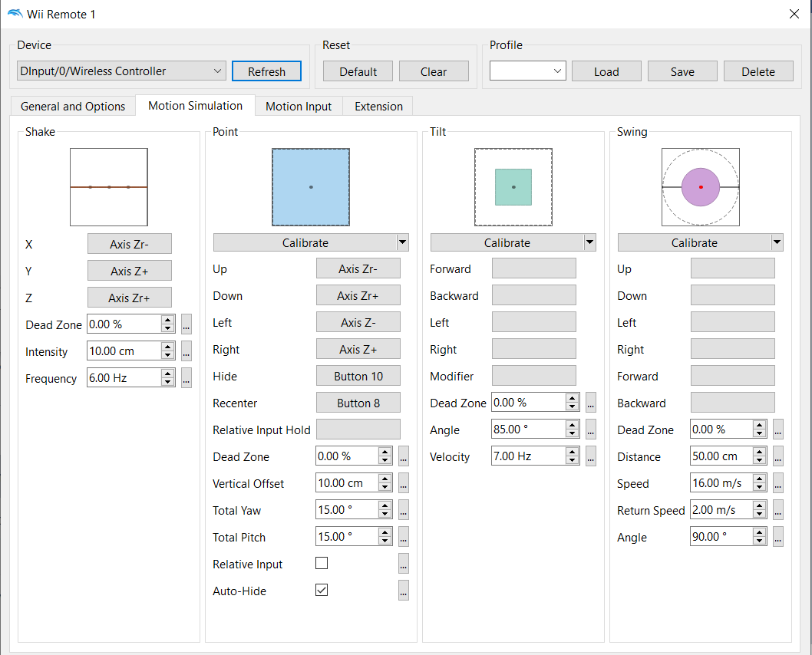812x655 pixels.
Task: Expand the Tilt Calibrate dropdown arrow
Action: click(590, 242)
